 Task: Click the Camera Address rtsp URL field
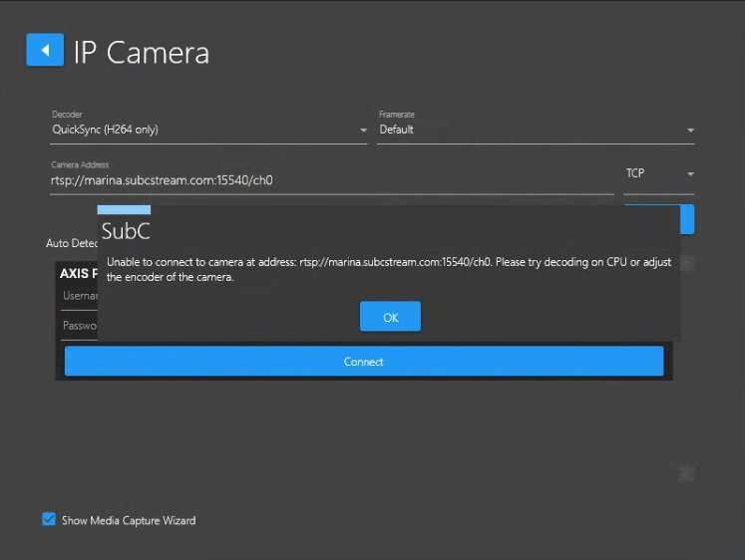click(x=329, y=181)
